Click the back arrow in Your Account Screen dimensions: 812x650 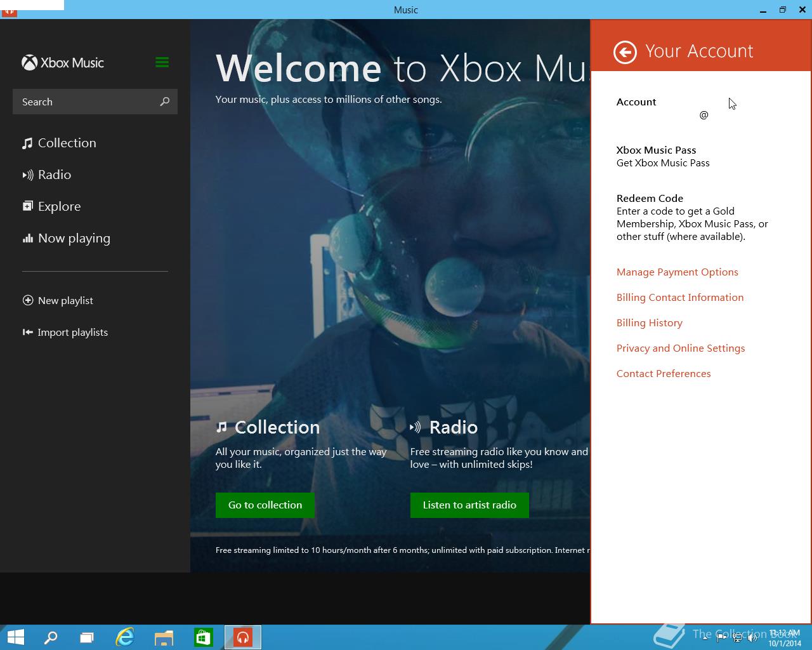pyautogui.click(x=625, y=52)
